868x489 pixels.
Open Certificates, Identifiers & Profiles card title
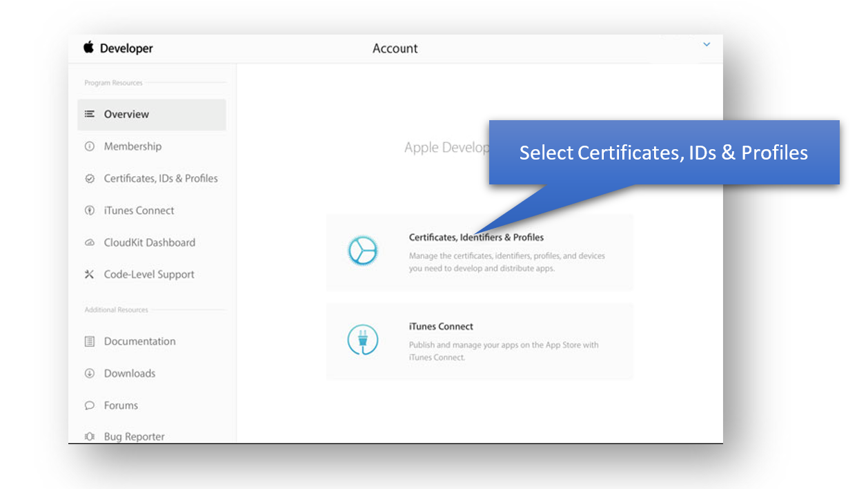(476, 238)
